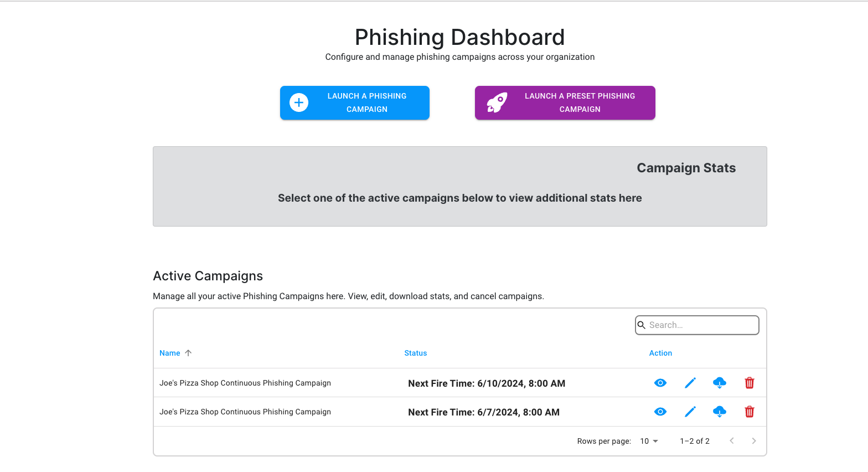Download stats for the 6/7/2024 campaign
This screenshot has height=472, width=868.
pos(720,412)
